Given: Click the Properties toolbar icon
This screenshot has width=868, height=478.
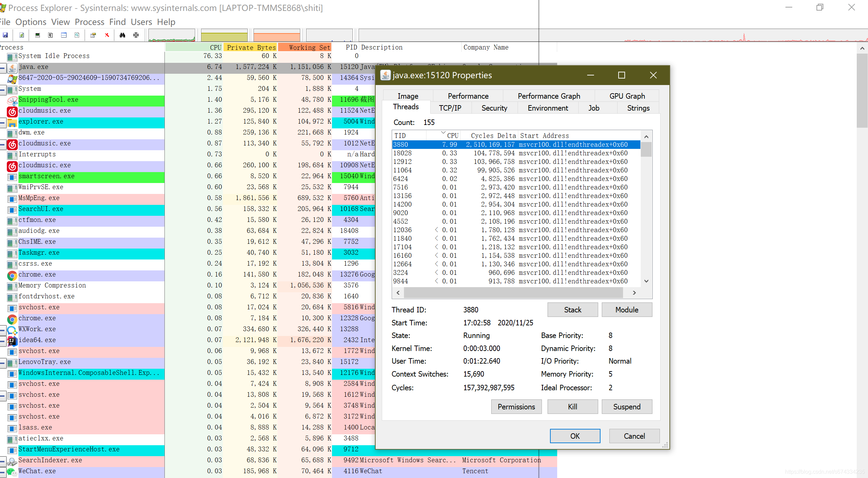Looking at the screenshot, I should pyautogui.click(x=93, y=35).
